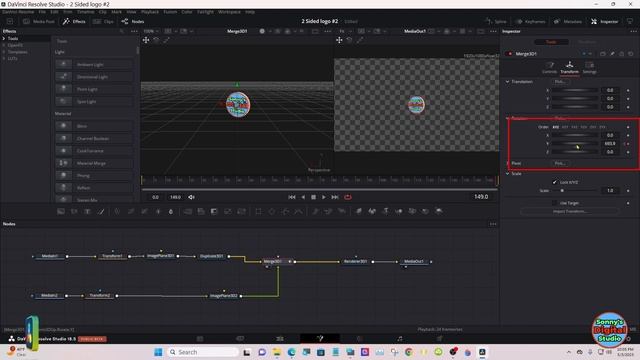640x360 pixels.
Task: Adjust the Scale slider
Action: [x=574, y=191]
